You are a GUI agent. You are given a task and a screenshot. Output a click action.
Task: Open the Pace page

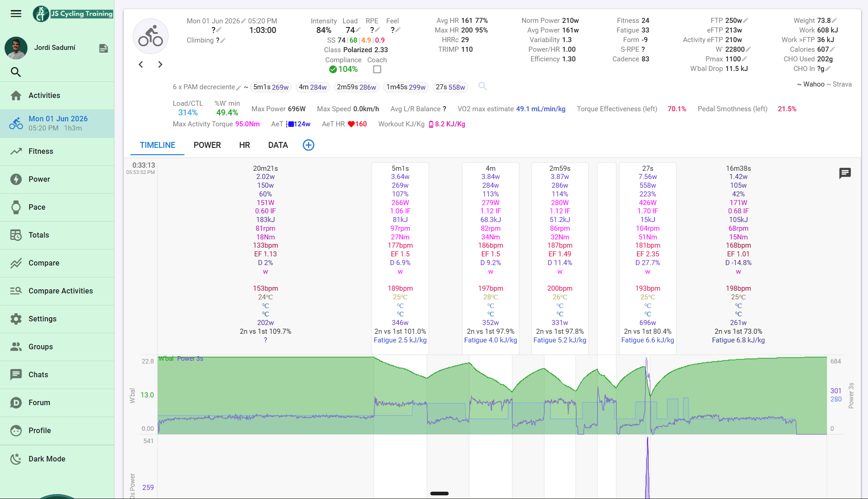click(x=57, y=207)
